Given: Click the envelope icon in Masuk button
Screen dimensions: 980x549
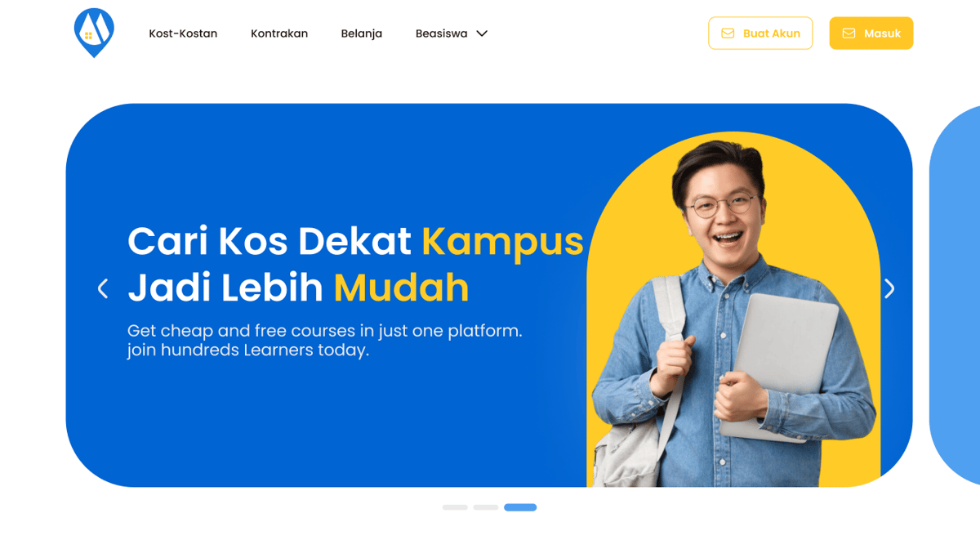Looking at the screenshot, I should pos(849,33).
